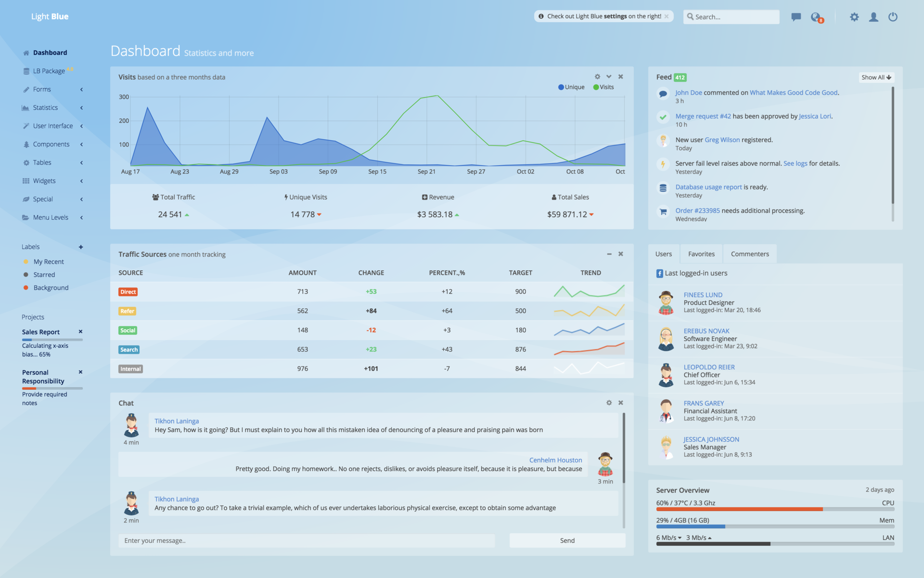
Task: Toggle the Visits series in chart legend
Action: point(603,87)
